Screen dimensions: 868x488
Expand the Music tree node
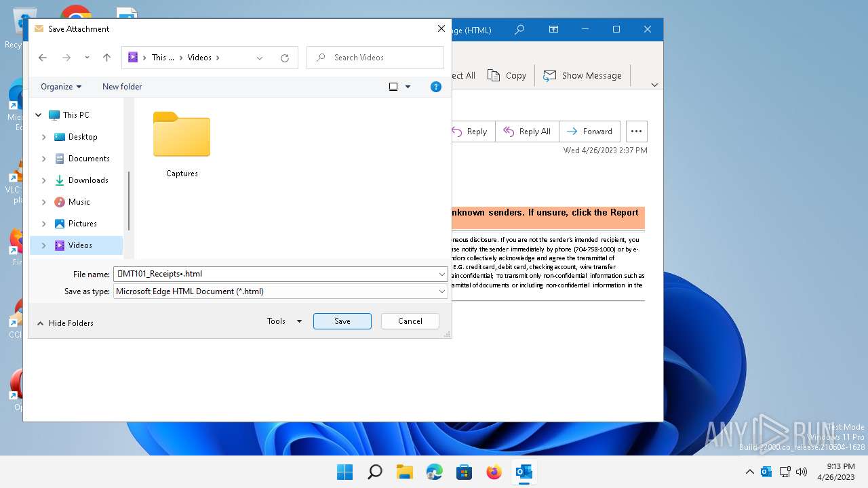(44, 202)
